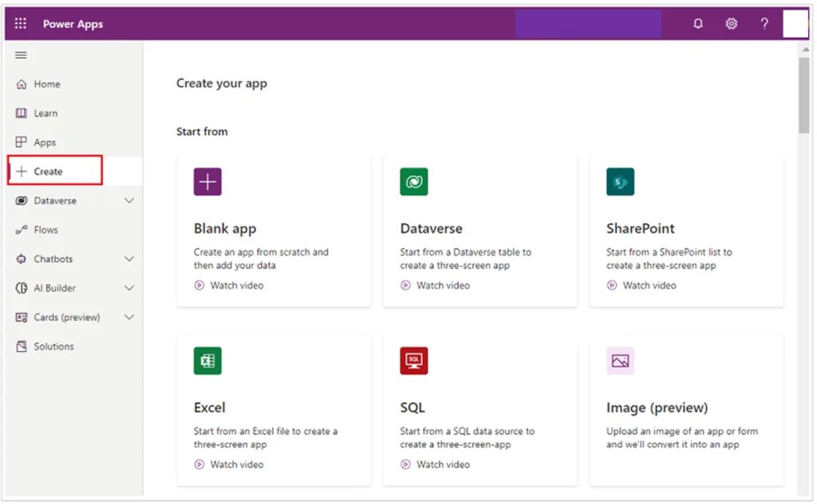Expand the Dataverse sidebar section
The height and width of the screenshot is (504, 817).
[x=129, y=200]
